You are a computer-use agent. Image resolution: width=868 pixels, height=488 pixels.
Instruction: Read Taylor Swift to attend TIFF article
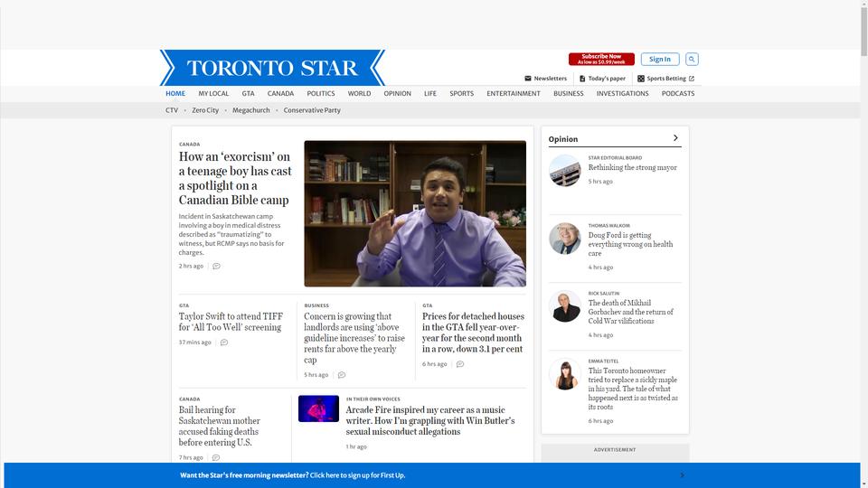click(x=231, y=322)
